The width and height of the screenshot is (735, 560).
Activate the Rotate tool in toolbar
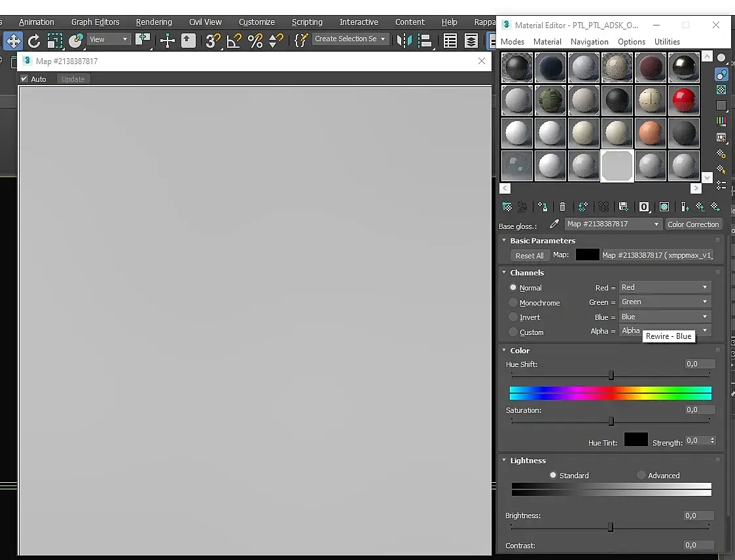[34, 41]
